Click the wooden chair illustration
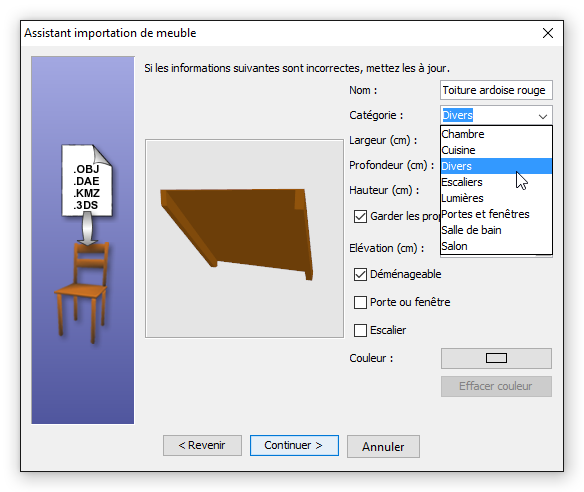 [x=83, y=292]
